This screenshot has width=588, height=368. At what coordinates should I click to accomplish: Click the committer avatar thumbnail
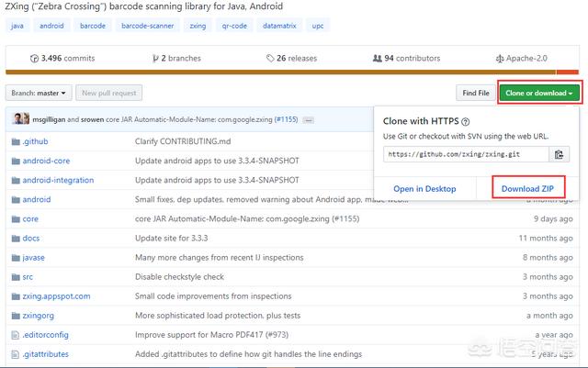tap(20, 118)
